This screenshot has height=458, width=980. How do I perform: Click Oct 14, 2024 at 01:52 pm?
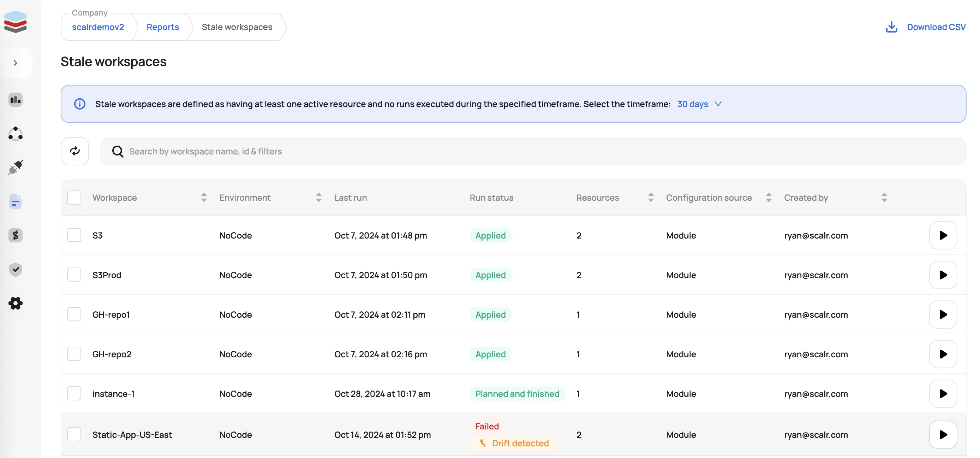click(x=382, y=434)
